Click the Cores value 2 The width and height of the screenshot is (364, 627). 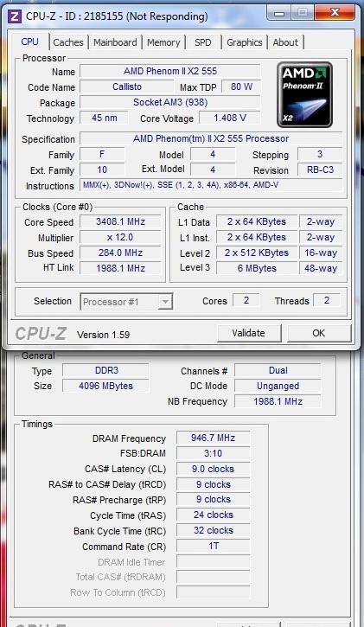click(246, 300)
